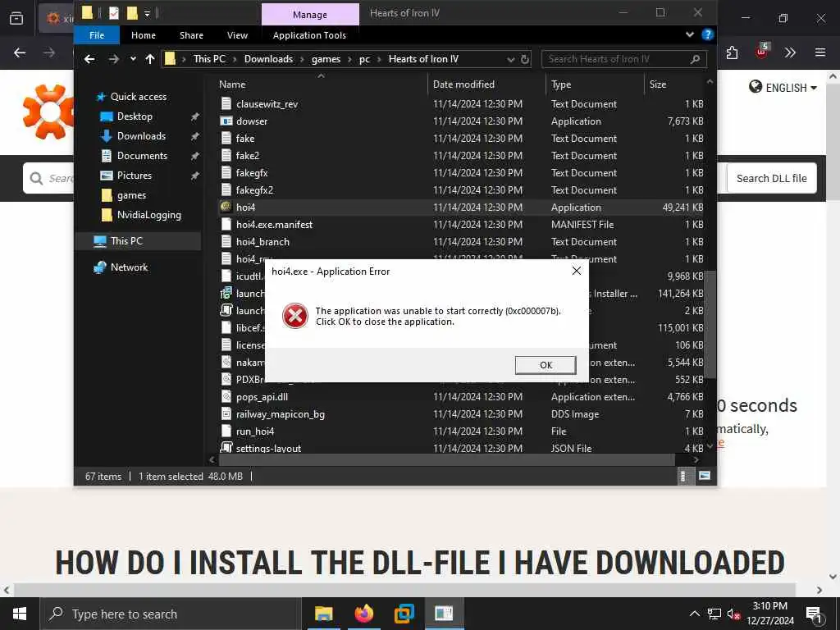Screen dimensions: 840x630
Task: Select the fakegfx2 text file
Action: click(x=254, y=190)
